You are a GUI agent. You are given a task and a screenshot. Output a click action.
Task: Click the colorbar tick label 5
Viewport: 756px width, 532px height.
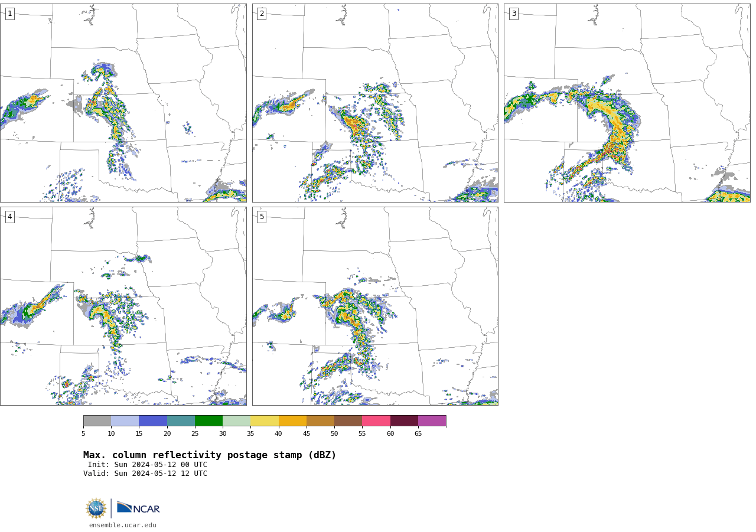(83, 433)
